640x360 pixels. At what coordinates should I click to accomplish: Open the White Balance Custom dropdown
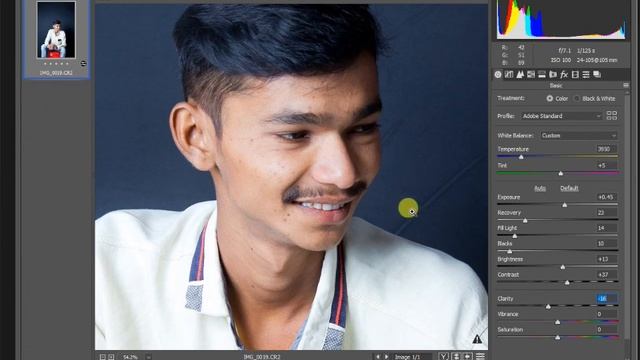pyautogui.click(x=579, y=136)
